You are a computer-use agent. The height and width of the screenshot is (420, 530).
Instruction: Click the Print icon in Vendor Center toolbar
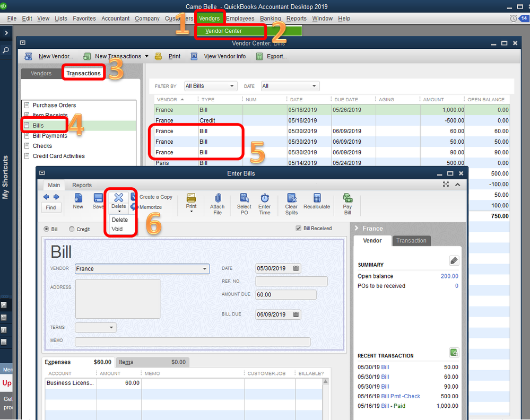pyautogui.click(x=158, y=56)
